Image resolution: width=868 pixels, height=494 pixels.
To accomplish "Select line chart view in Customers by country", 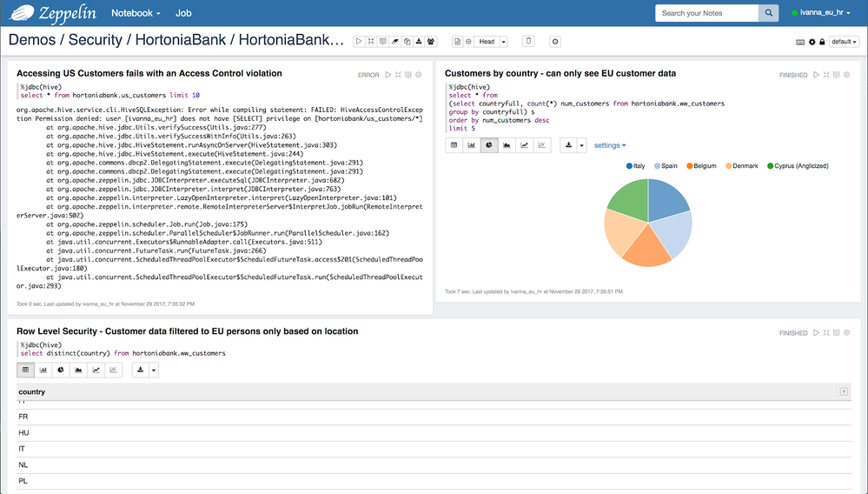I will (524, 145).
